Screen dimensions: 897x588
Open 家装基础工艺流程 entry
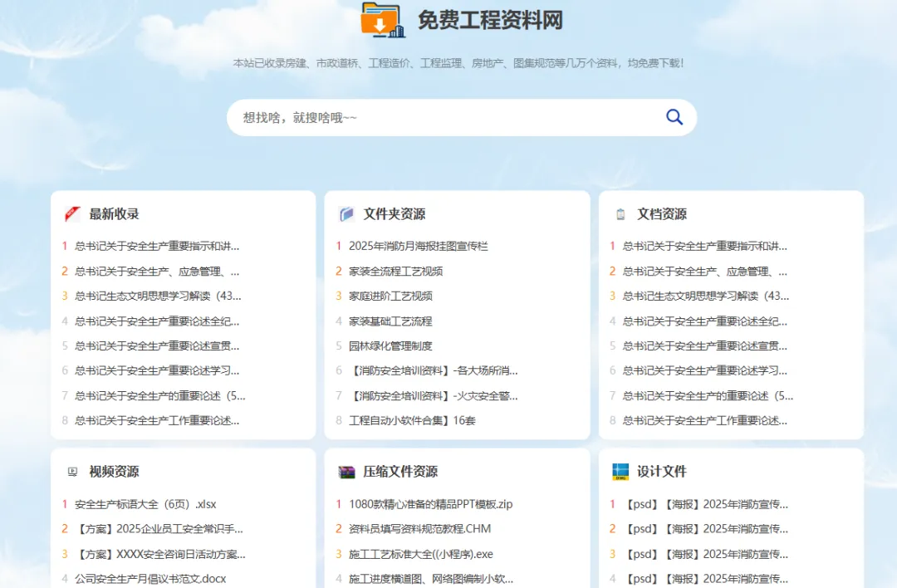pos(390,321)
